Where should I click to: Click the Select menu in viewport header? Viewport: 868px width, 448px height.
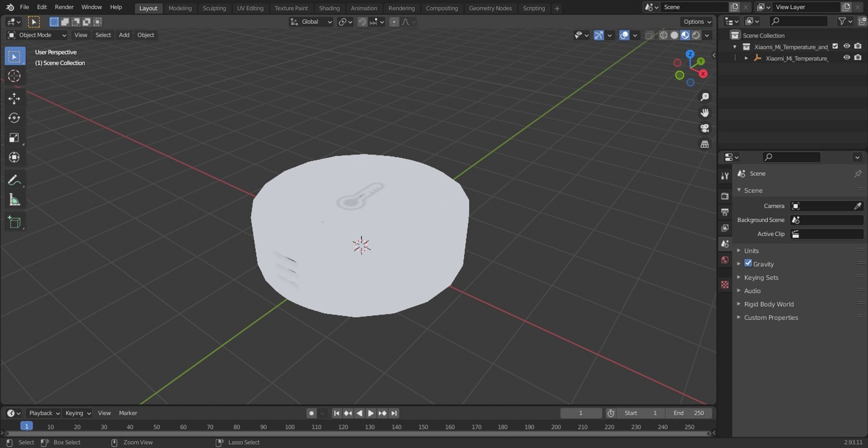[x=103, y=35]
